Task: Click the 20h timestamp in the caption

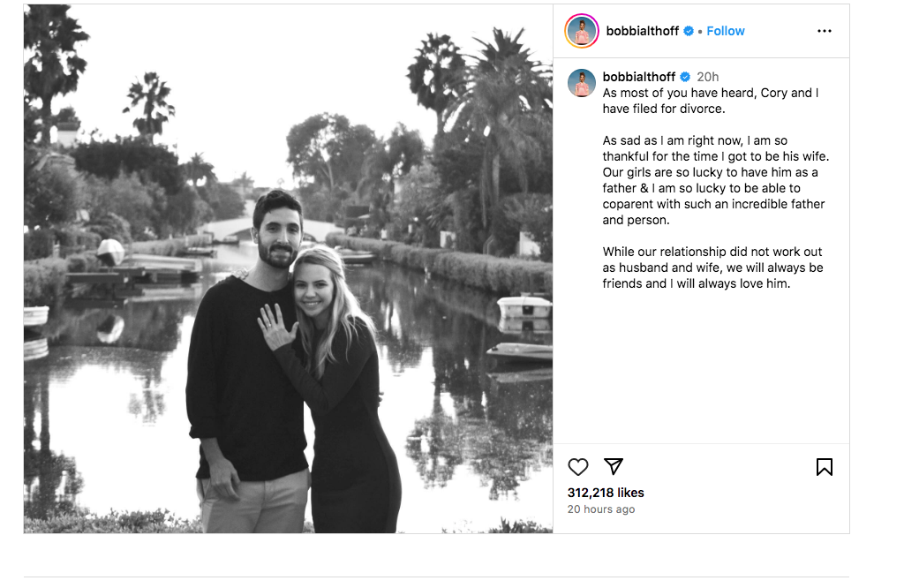Action: tap(707, 77)
